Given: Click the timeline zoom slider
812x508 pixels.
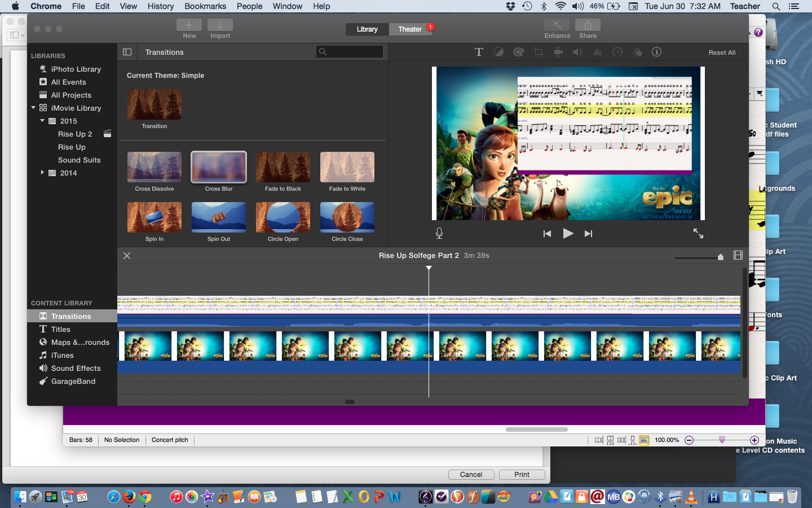Looking at the screenshot, I should 720,257.
